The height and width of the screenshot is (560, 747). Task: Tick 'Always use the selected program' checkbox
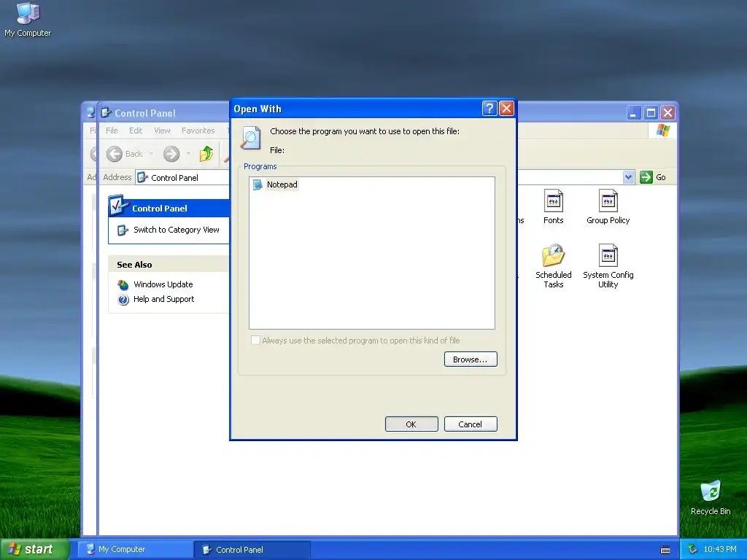point(255,340)
